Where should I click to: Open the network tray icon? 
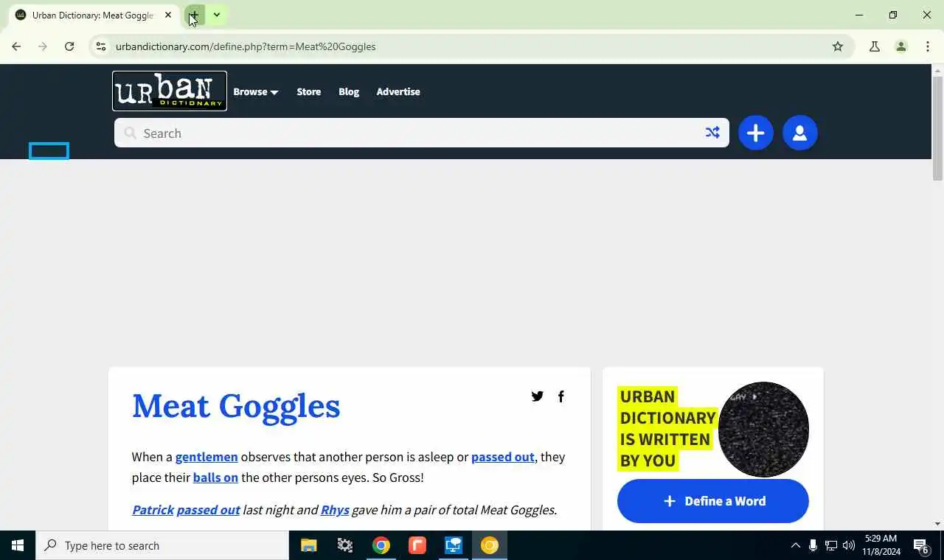[830, 545]
